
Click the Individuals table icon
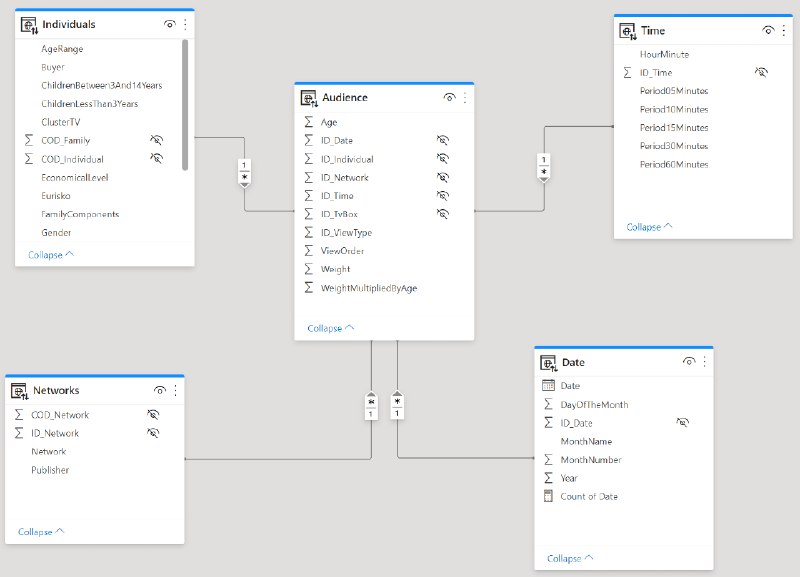point(29,25)
